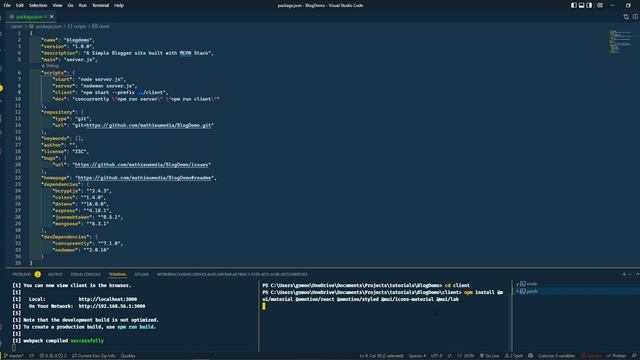640x360 pixels.
Task: Open the Selection menu
Action: (38, 5)
